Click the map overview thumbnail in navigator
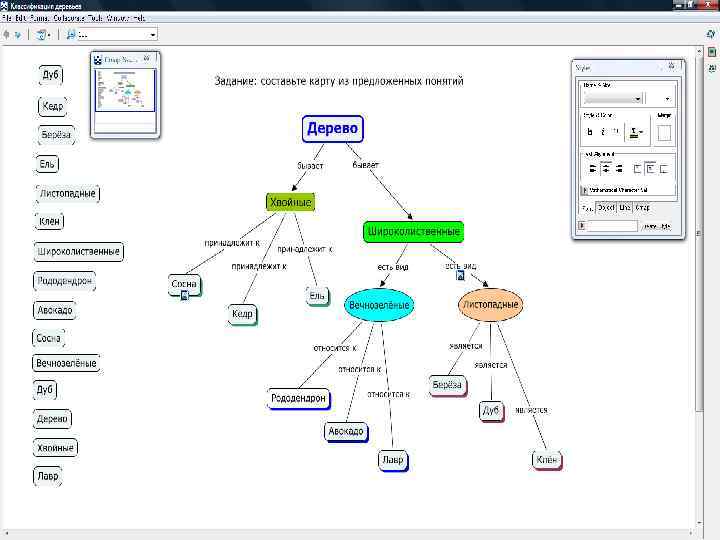 coord(125,90)
